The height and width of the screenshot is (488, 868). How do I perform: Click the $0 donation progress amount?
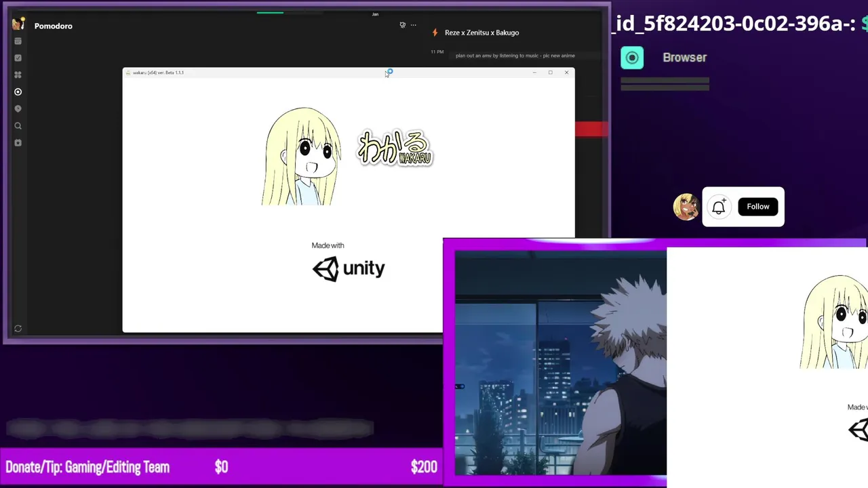(221, 467)
